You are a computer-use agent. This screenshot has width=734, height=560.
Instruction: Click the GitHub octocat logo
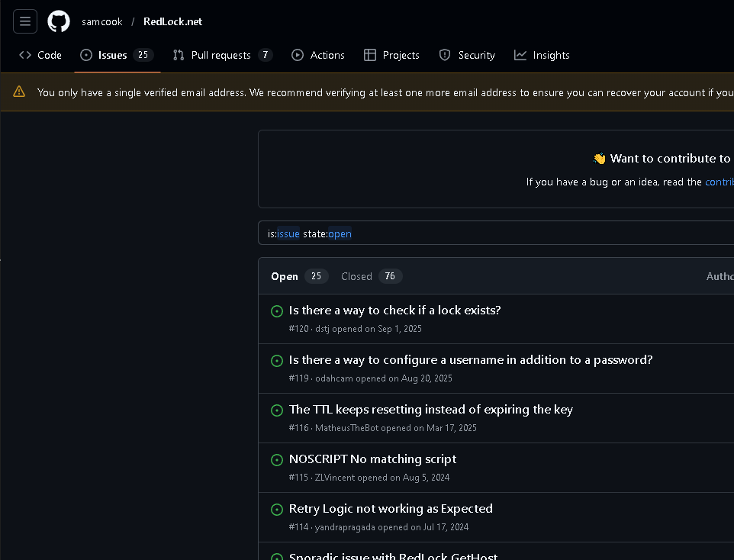click(x=59, y=21)
